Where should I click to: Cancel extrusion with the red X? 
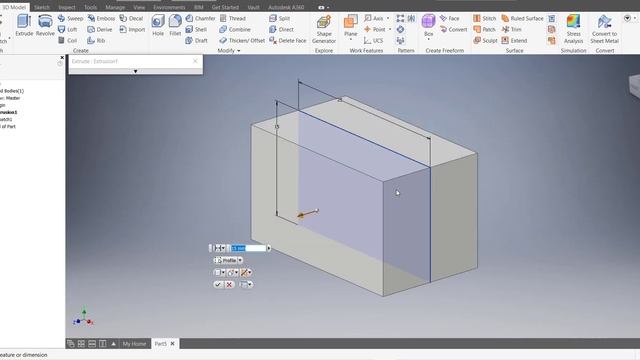pos(229,284)
